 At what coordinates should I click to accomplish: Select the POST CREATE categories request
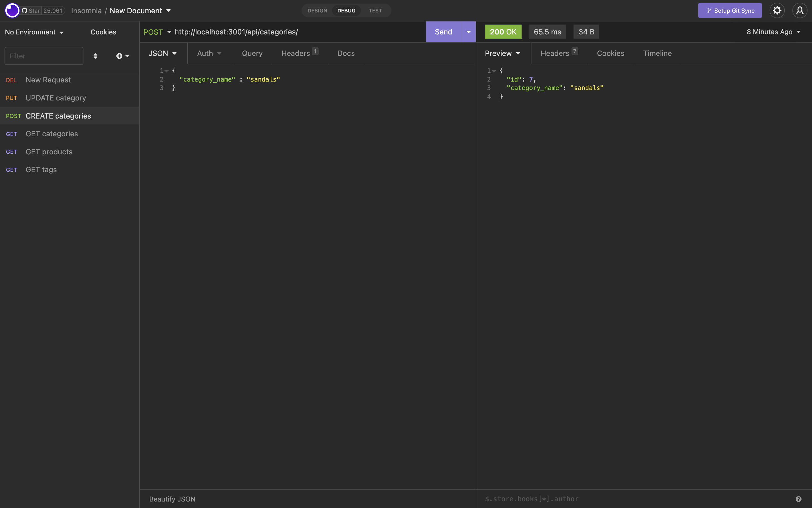[69, 116]
